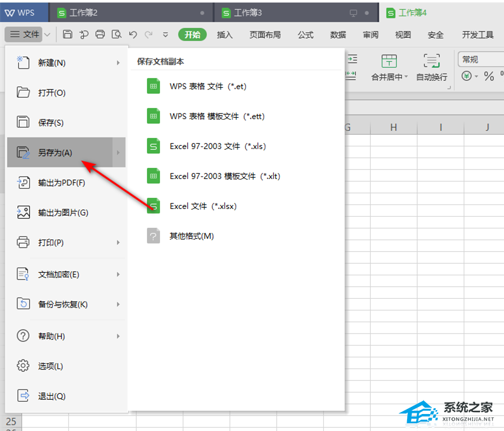
Task: Click the green icon beside *.et format
Action: (153, 86)
